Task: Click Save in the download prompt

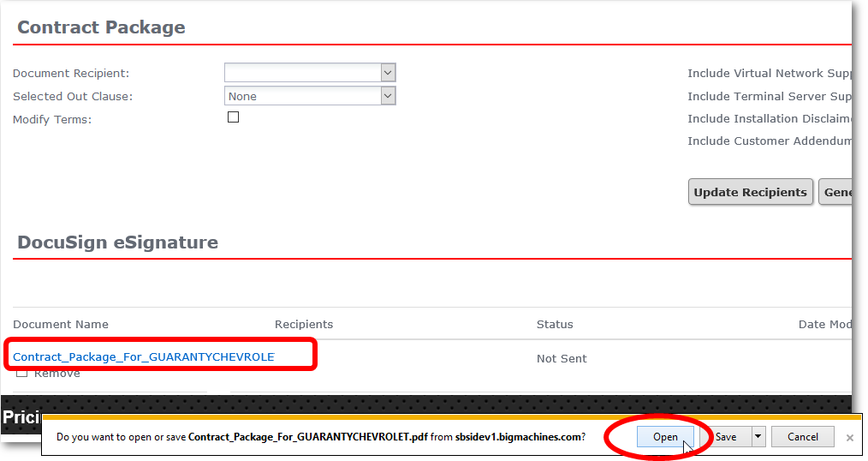Action: pyautogui.click(x=726, y=437)
